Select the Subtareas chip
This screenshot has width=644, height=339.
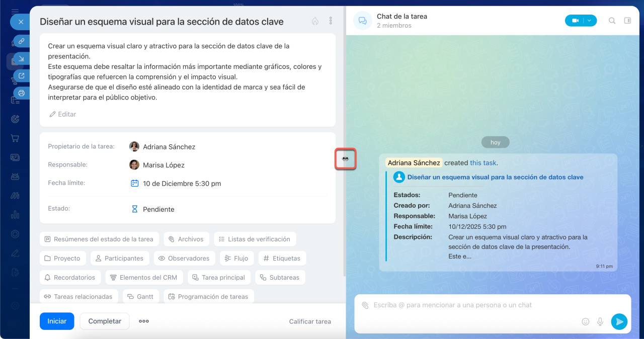(280, 278)
